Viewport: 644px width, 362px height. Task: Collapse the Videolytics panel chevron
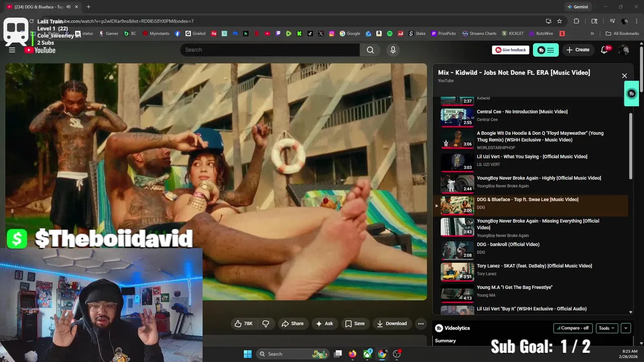click(x=626, y=328)
